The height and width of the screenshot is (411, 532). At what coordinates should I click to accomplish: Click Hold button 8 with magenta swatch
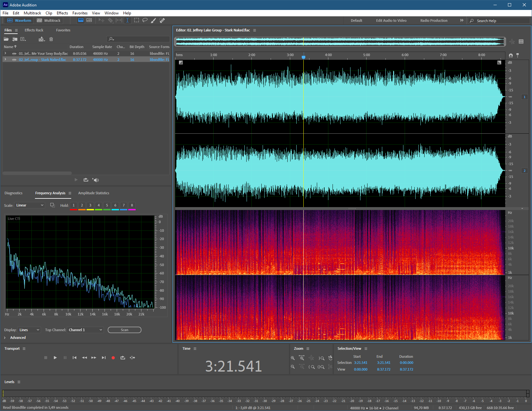coord(132,205)
